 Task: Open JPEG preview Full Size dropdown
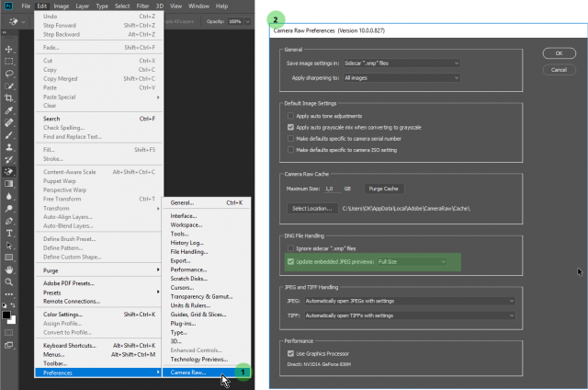coord(413,261)
